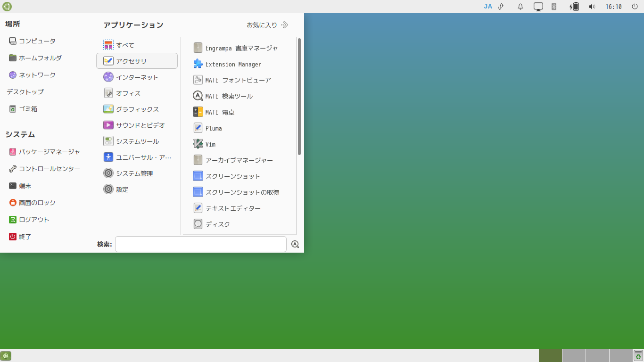Select the システムツール category

(x=137, y=141)
